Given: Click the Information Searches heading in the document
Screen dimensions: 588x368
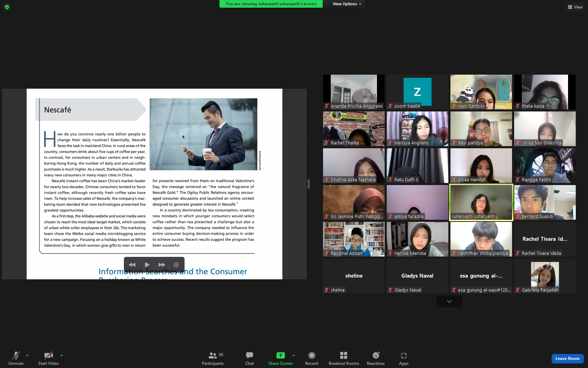Looking at the screenshot, I should click(173, 273).
